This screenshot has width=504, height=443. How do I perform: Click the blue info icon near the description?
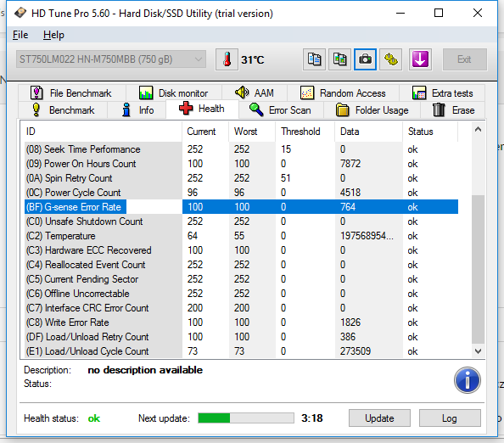click(468, 380)
